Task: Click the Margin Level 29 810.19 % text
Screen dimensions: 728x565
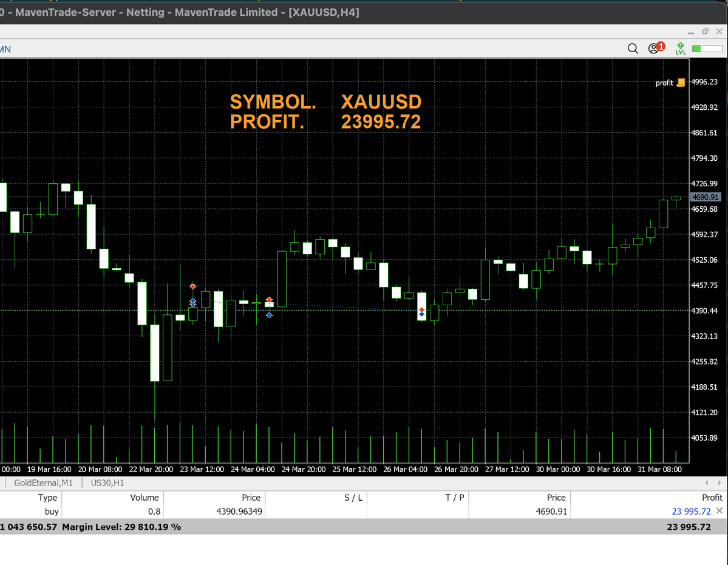Action: (121, 527)
